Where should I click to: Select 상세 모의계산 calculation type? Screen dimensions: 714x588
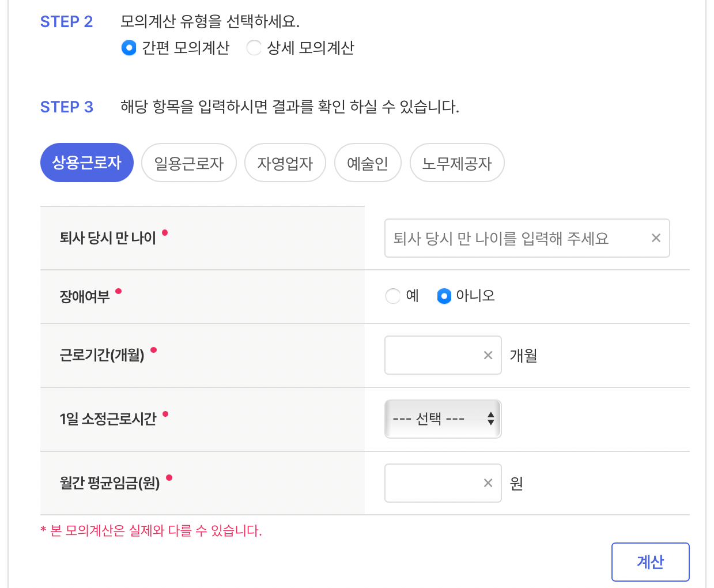[x=254, y=48]
